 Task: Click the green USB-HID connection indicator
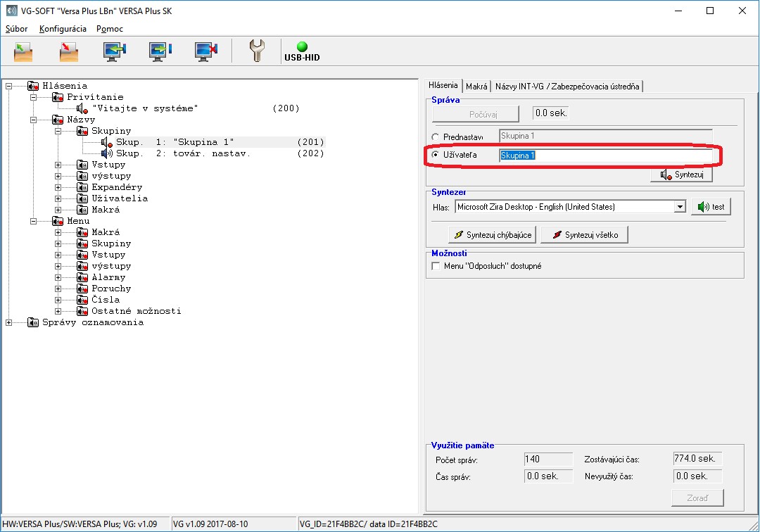coord(302,47)
